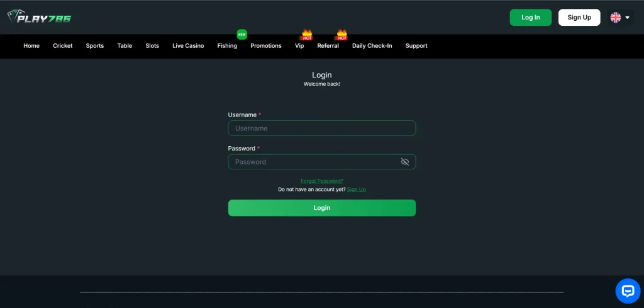The height and width of the screenshot is (308, 644).
Task: Expand the language dropdown arrow
Action: pyautogui.click(x=628, y=18)
